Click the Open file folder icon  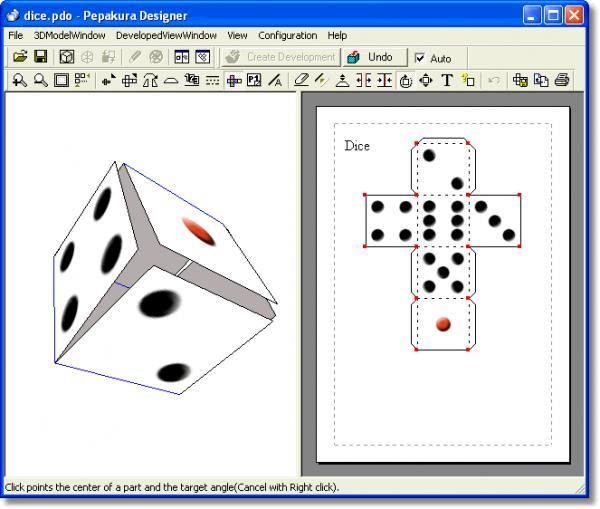click(x=19, y=58)
